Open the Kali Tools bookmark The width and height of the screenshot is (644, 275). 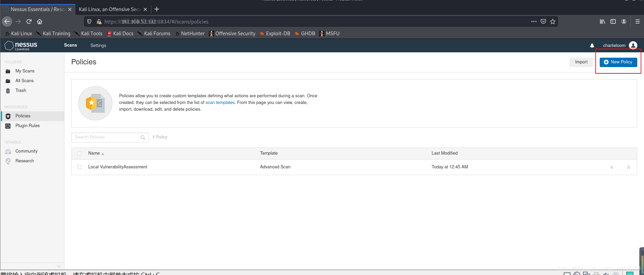[x=89, y=34]
